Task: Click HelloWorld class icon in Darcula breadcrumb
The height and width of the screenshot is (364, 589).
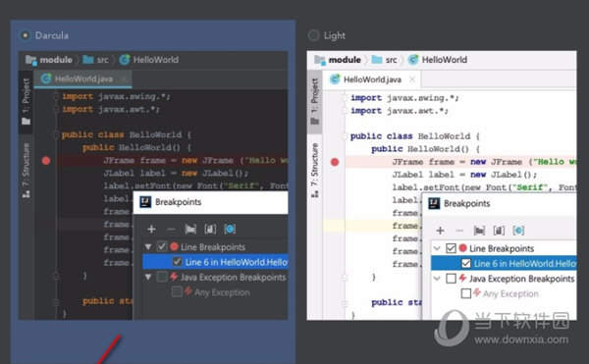Action: tap(125, 60)
